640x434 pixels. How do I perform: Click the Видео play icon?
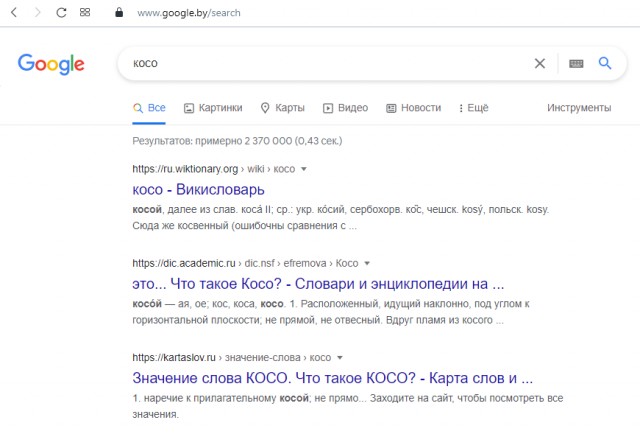[x=328, y=108]
